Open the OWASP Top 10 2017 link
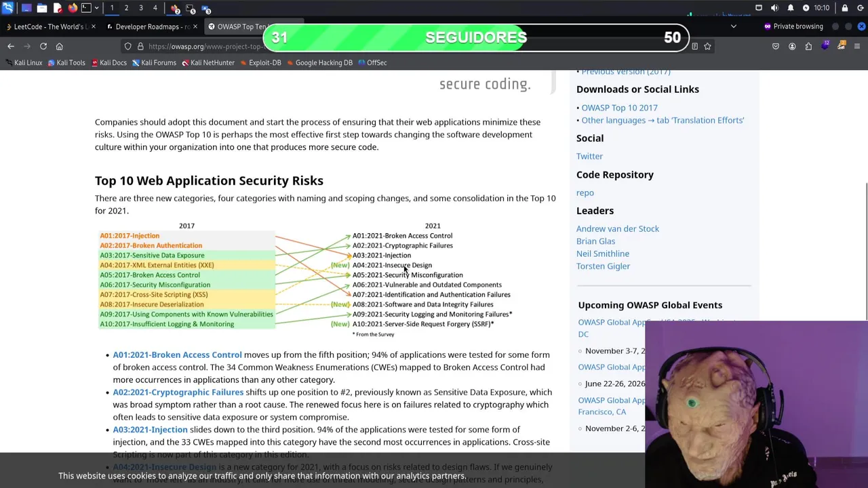Viewport: 868px width, 488px height. pyautogui.click(x=619, y=108)
